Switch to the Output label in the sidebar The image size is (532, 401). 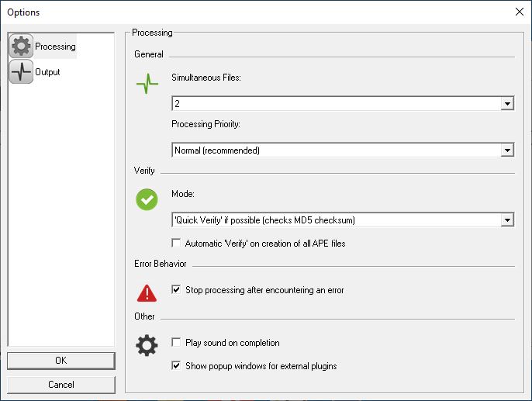[47, 72]
